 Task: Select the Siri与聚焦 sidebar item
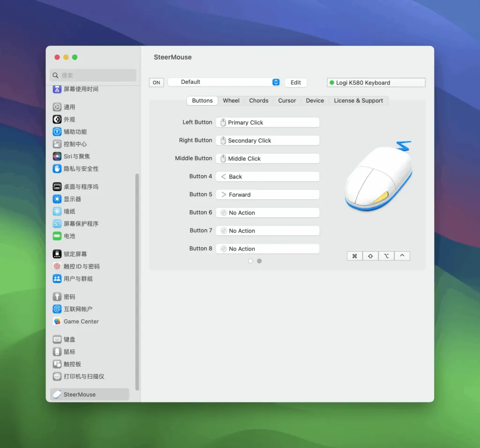(x=76, y=156)
